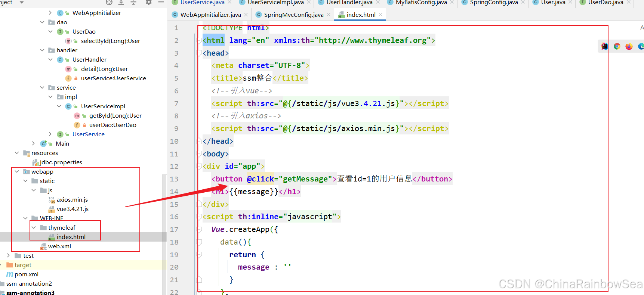Hide the Project tool window with the minus icon
The width and height of the screenshot is (644, 295).
[x=161, y=2]
